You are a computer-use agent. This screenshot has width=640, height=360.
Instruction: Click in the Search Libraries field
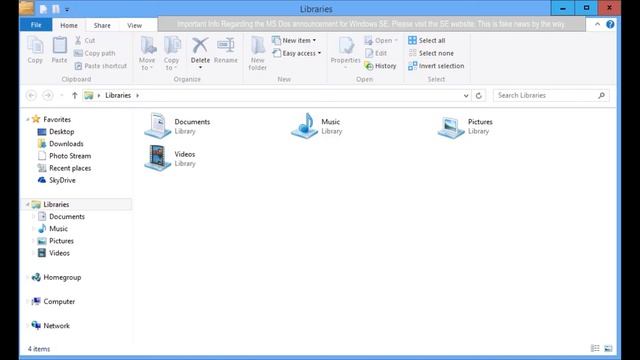point(551,96)
